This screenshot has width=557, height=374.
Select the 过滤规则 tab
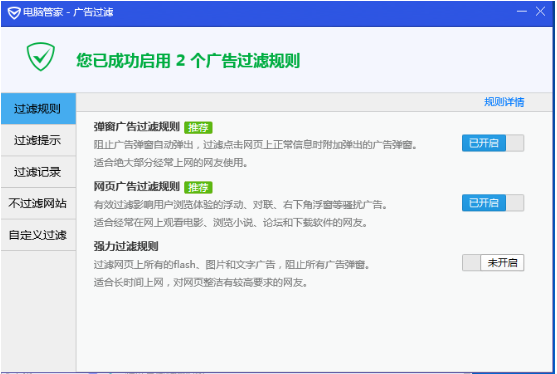38,109
